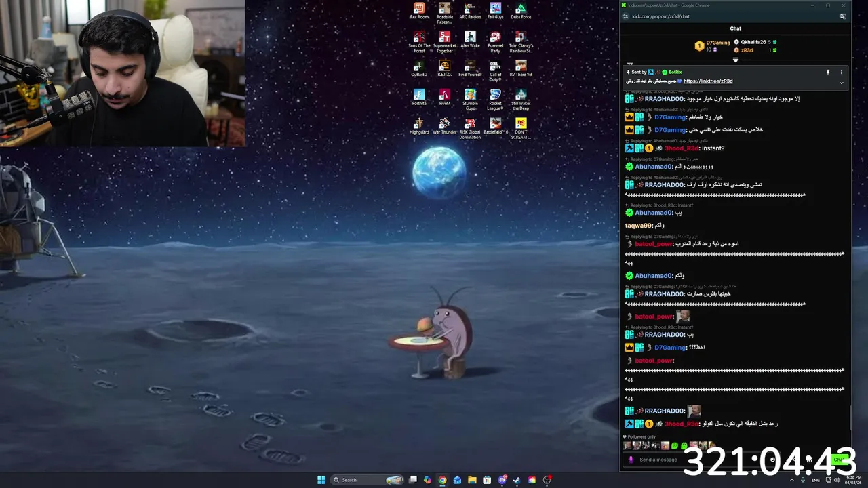Show hidden system tray icons
The height and width of the screenshot is (488, 868).
pyautogui.click(x=793, y=480)
